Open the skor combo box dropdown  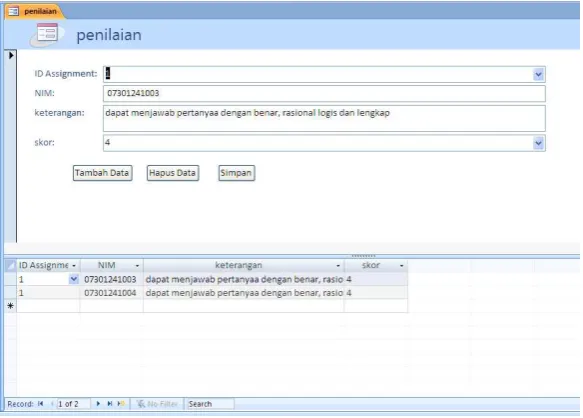(538, 143)
